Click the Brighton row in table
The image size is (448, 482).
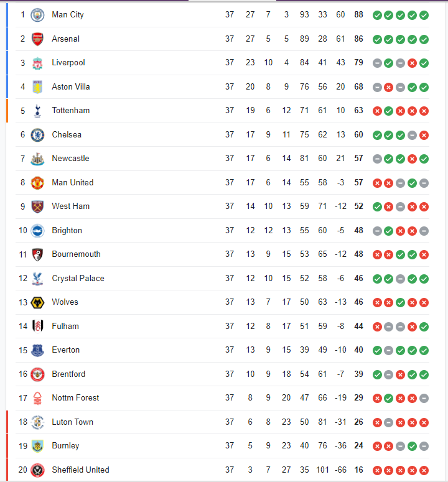[222, 231]
